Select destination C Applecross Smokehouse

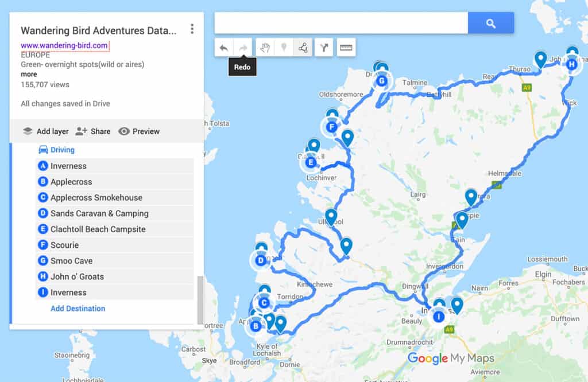115,197
